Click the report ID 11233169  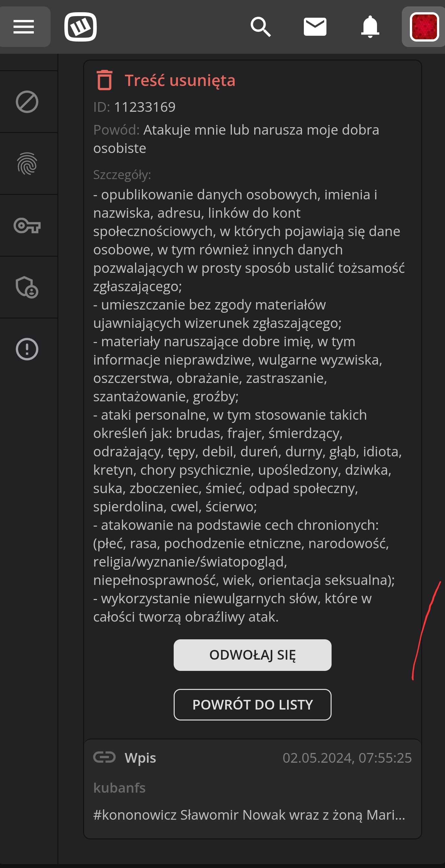click(x=145, y=107)
